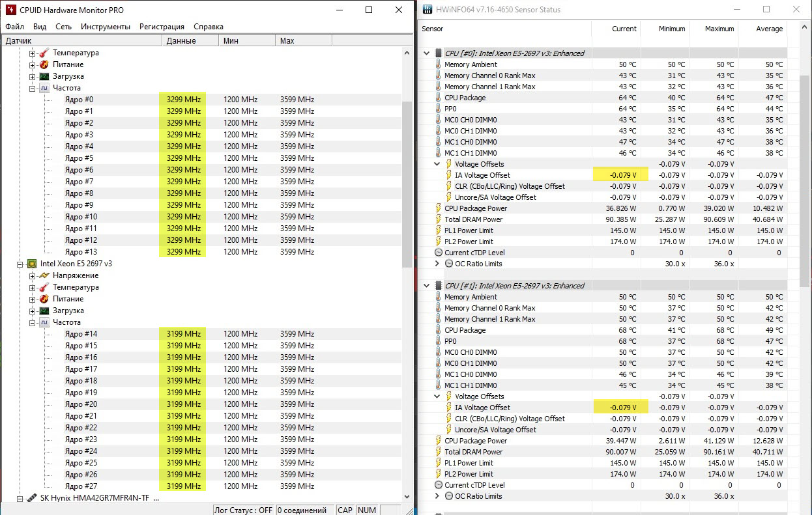
Task: Click the Мин column header
Action: click(x=247, y=40)
